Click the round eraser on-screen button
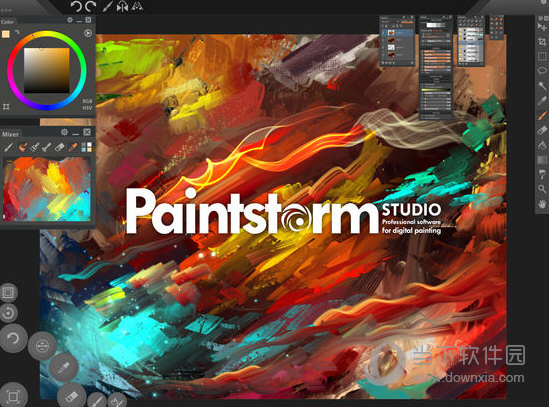The height and width of the screenshot is (407, 549). [x=71, y=396]
